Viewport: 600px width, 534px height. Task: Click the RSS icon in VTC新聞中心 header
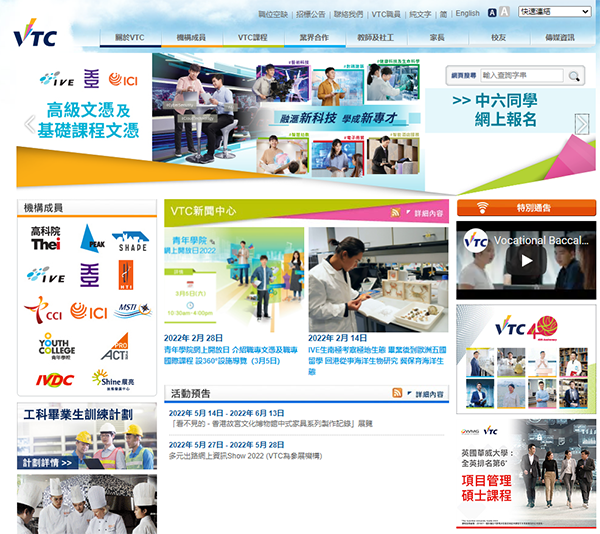coord(397,213)
